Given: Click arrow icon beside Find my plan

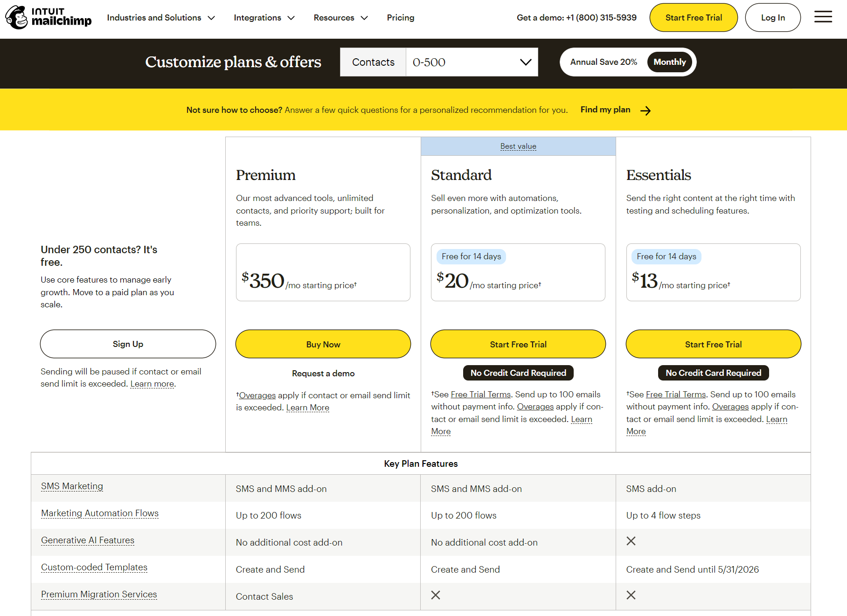Looking at the screenshot, I should [x=646, y=111].
